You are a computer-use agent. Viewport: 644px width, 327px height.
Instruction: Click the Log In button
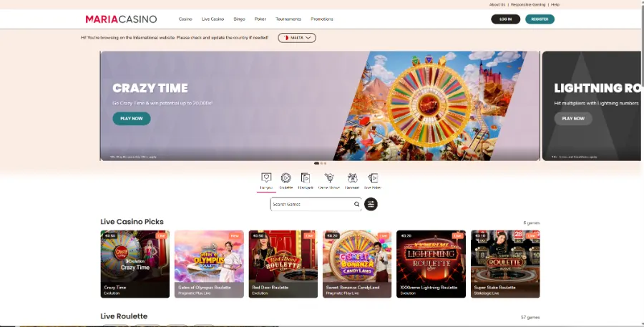[506, 19]
